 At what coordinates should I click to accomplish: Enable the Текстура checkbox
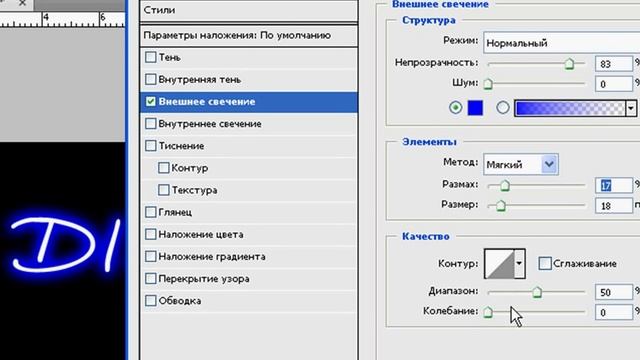(x=164, y=190)
